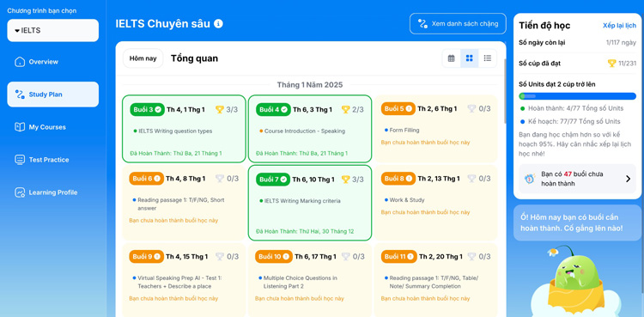Switch to list view icon
644x317 pixels.
click(x=488, y=58)
